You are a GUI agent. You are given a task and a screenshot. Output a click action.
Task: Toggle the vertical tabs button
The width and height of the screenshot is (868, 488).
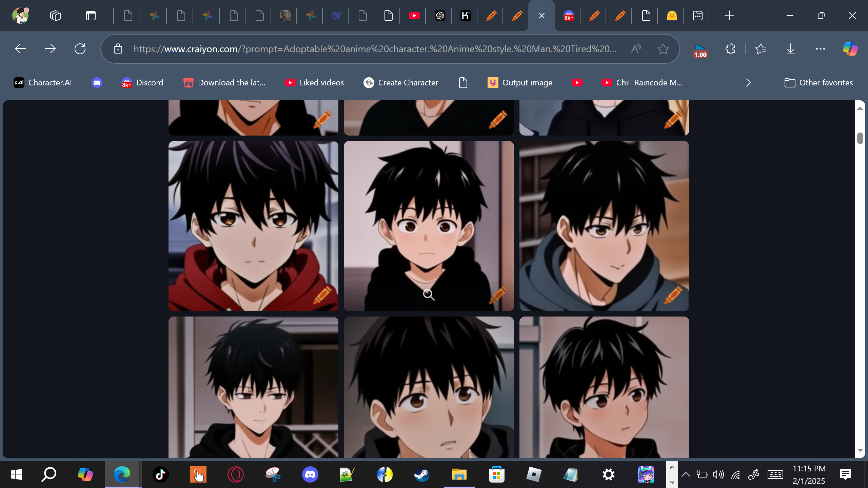(x=91, y=16)
